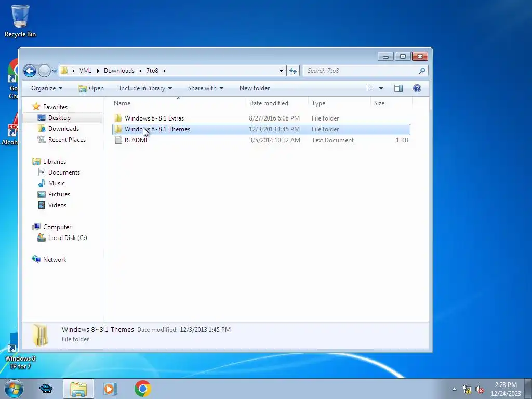The width and height of the screenshot is (532, 399).
Task: Open Windows Media Player from taskbar
Action: coord(110,389)
